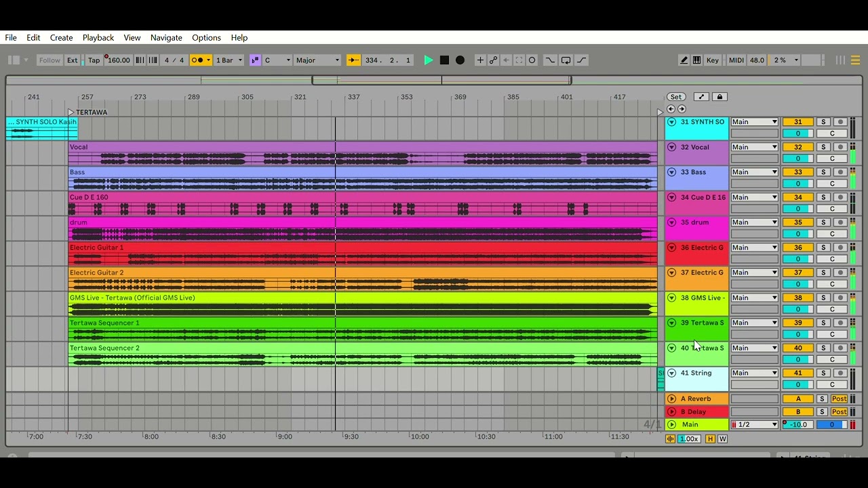This screenshot has width=868, height=488.
Task: Toggle Follow playback arrow icon next to position
Action: pyautogui.click(x=353, y=60)
